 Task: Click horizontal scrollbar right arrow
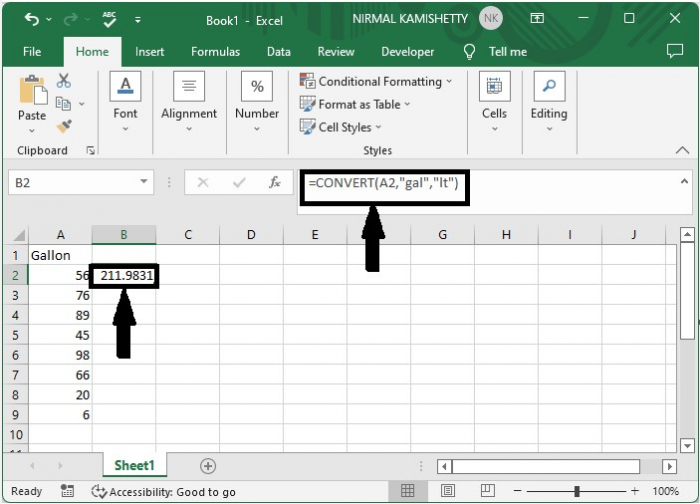(669, 467)
